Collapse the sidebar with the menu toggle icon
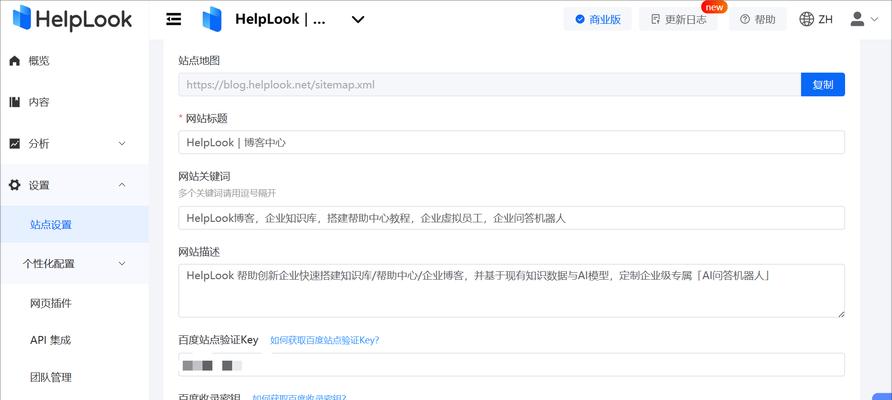This screenshot has height=400, width=892. (x=174, y=19)
